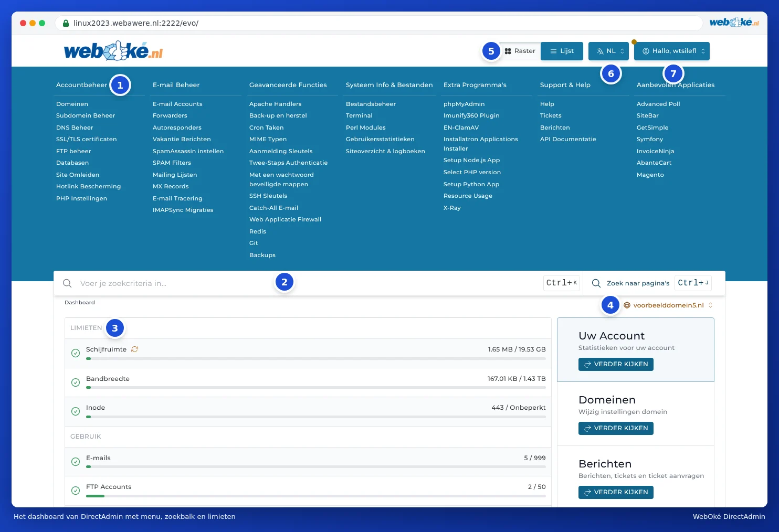Open the Hallo, wtsilefl user menu
Screen dimensions: 779x532
pos(672,51)
